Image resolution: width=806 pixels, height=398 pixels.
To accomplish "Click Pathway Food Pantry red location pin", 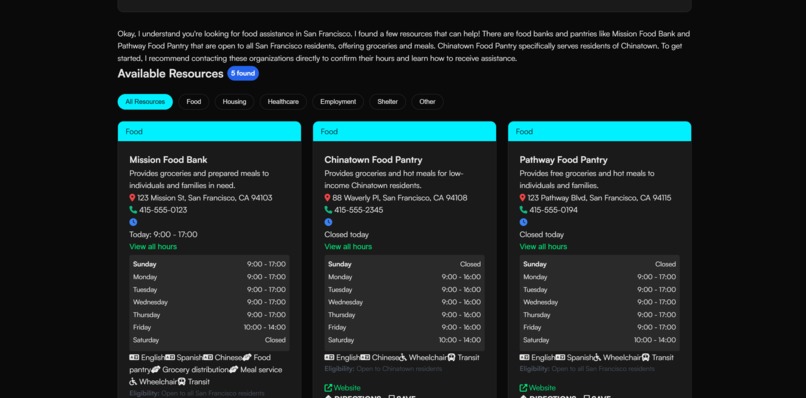I will click(523, 198).
